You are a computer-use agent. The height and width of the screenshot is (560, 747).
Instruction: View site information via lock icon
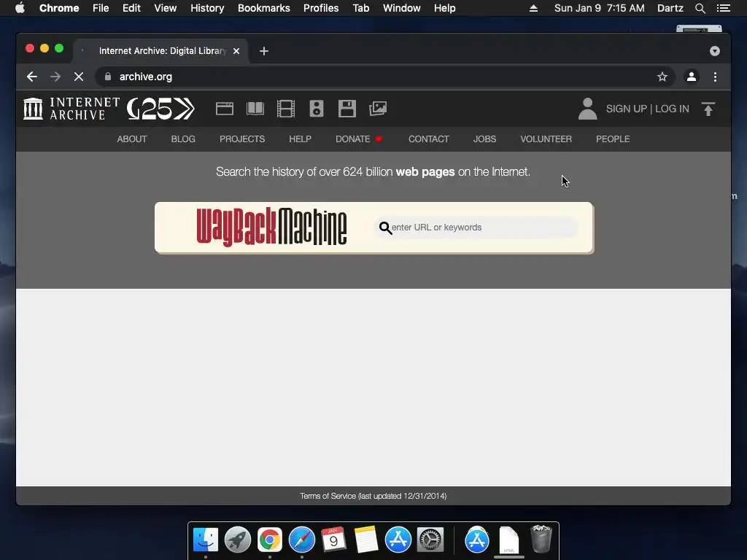point(108,77)
